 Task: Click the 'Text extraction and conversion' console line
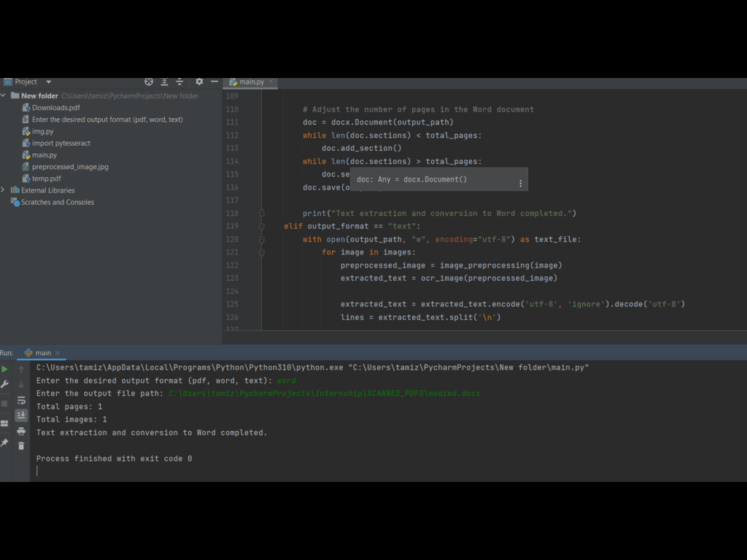[x=152, y=433]
